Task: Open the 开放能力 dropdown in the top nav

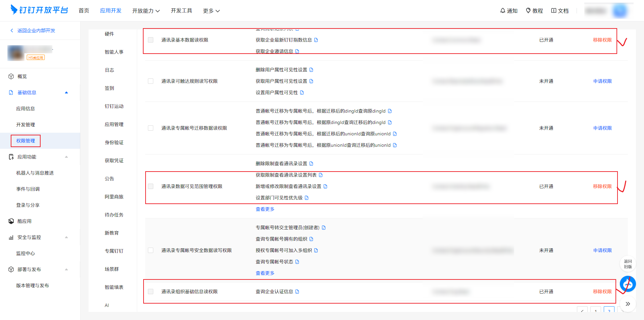Action: tap(146, 11)
